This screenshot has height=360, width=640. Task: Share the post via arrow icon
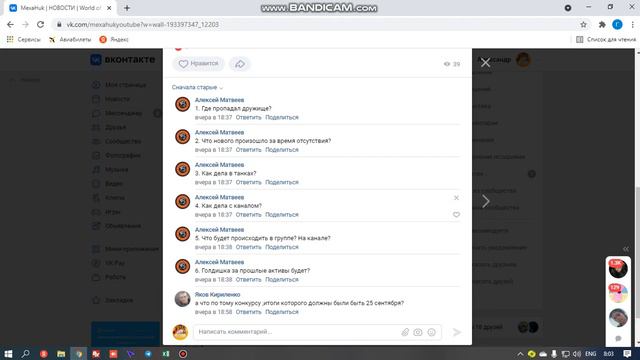[x=240, y=64]
